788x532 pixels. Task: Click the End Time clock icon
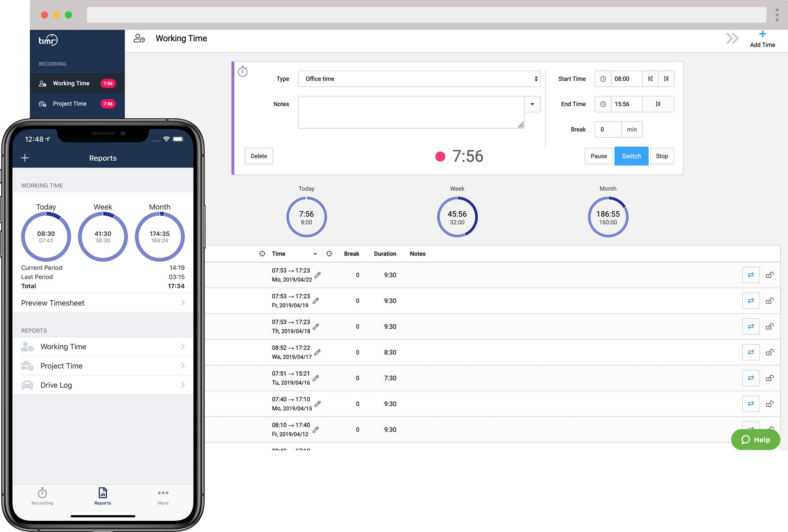click(x=603, y=104)
